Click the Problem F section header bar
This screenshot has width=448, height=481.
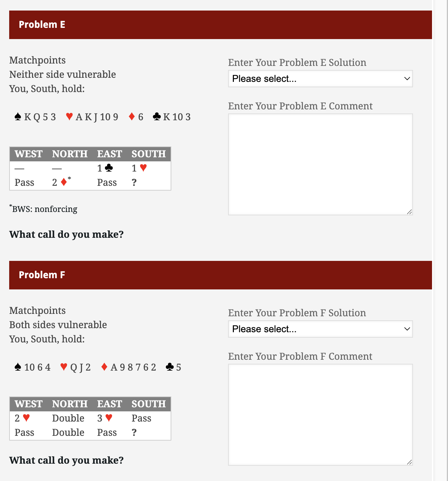coord(220,275)
